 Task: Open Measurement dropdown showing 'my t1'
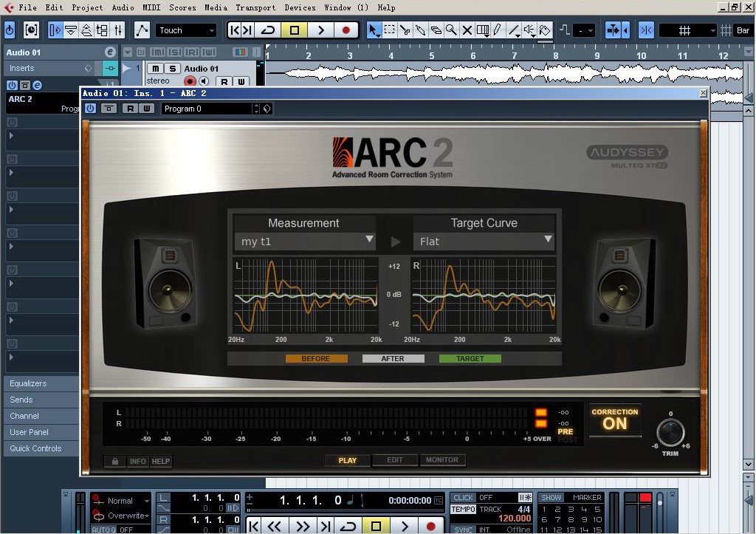point(305,242)
